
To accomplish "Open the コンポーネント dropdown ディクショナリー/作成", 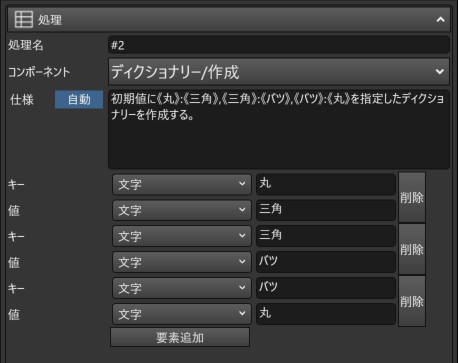I will tap(279, 72).
